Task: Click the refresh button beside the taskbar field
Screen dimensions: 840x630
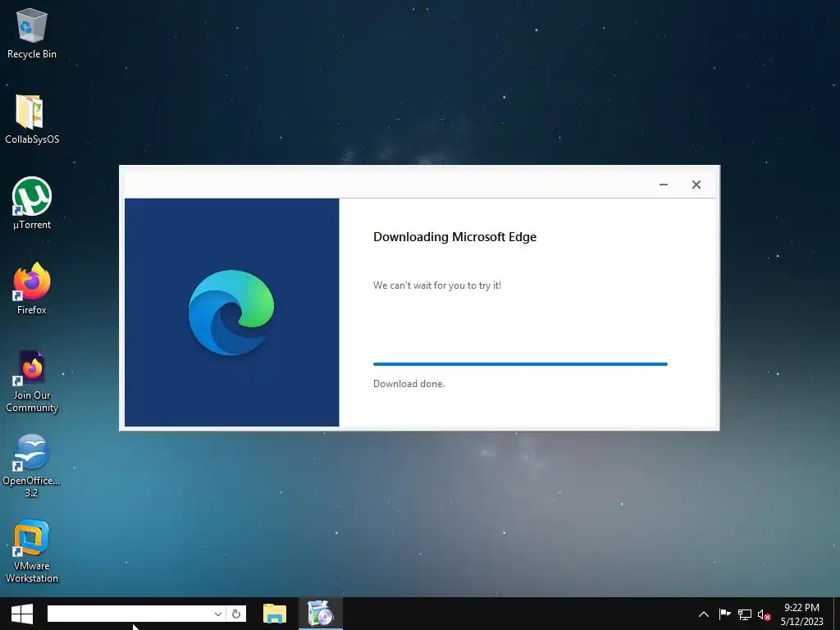Action: coord(236,614)
